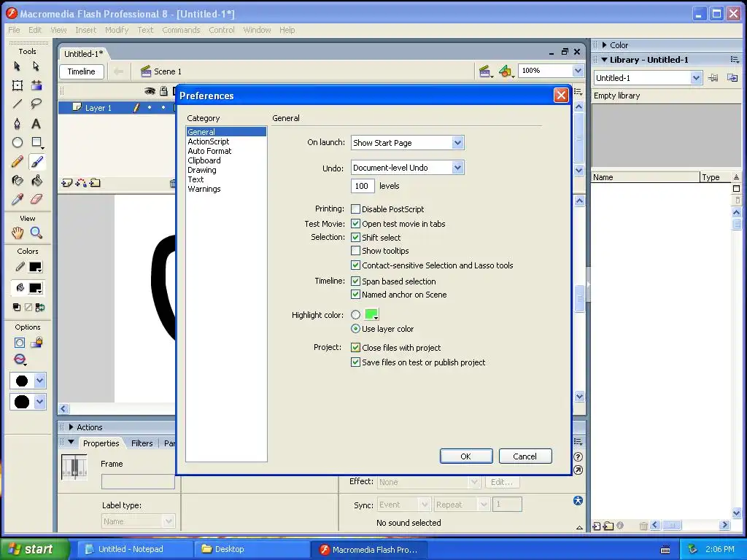Select Clipboard category
The image size is (747, 560).
pos(204,160)
